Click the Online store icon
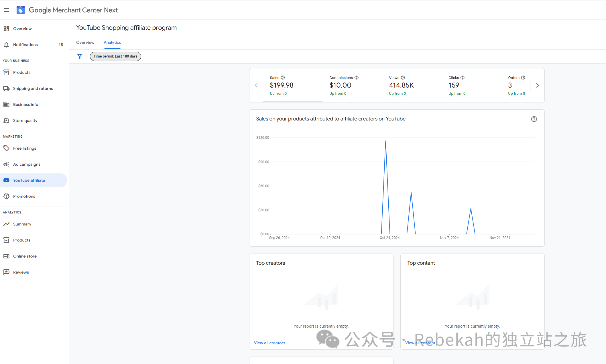This screenshot has height=364, width=606. [6, 256]
